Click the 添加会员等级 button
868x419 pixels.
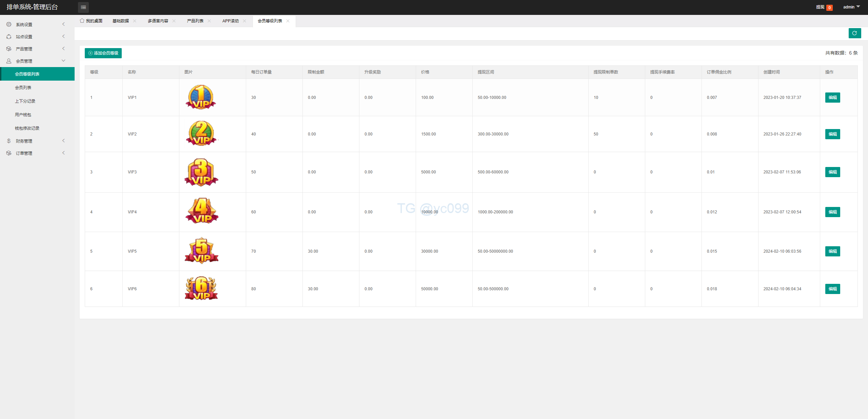point(103,53)
